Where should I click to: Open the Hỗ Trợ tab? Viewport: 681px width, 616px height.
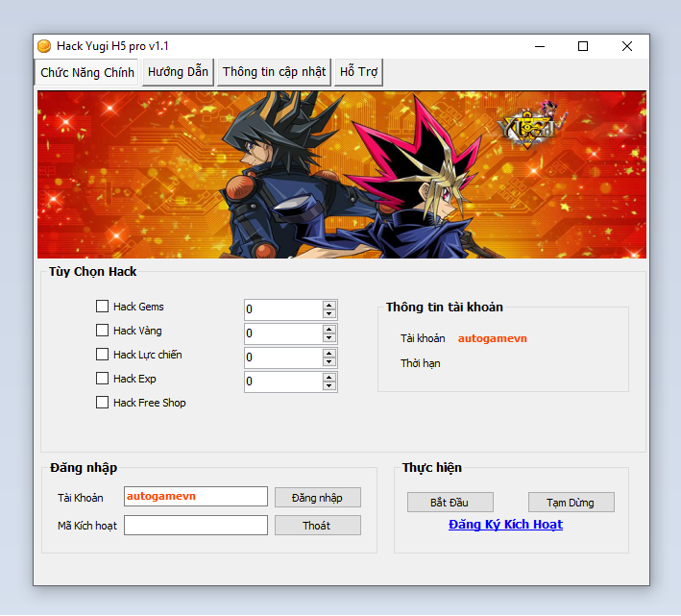click(358, 72)
